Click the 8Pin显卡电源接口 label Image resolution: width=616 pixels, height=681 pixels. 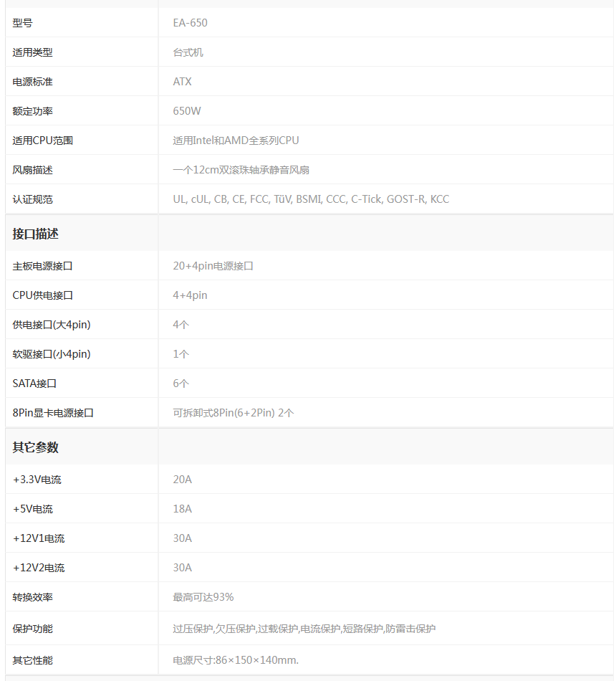(x=53, y=413)
